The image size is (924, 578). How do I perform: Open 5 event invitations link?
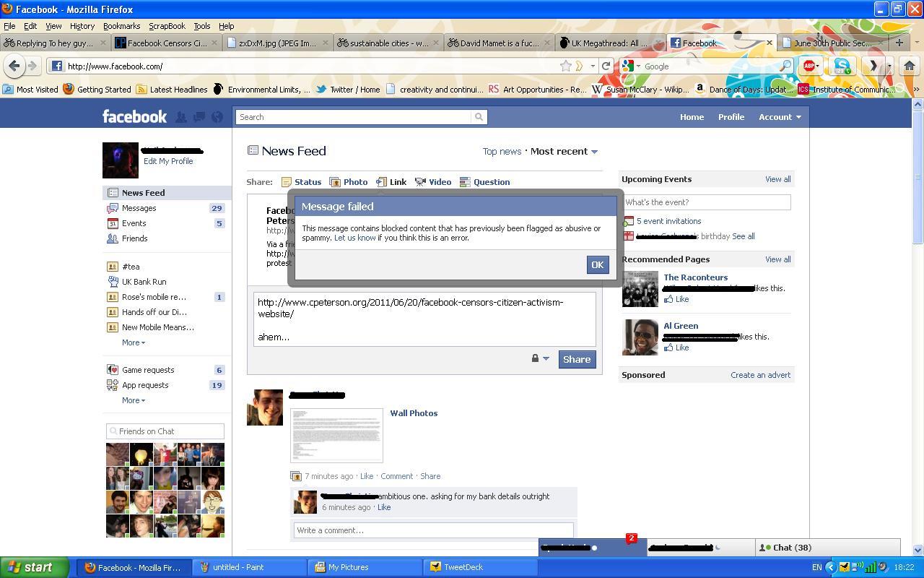(x=668, y=221)
